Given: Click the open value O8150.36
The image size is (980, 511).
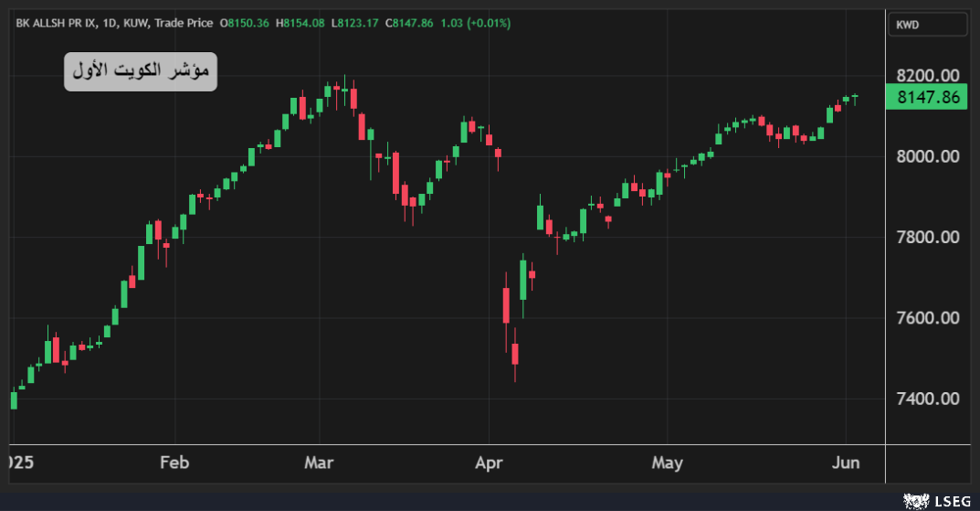Looking at the screenshot, I should (245, 22).
